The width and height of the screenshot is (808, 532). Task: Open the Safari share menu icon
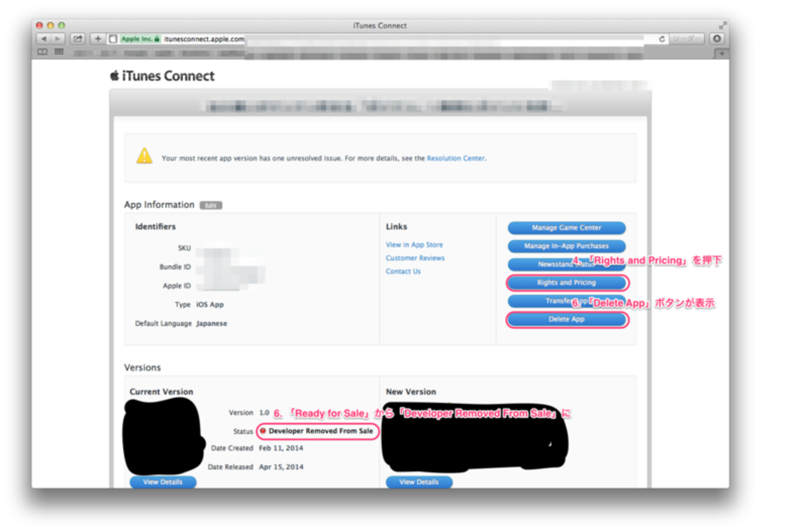[x=78, y=39]
